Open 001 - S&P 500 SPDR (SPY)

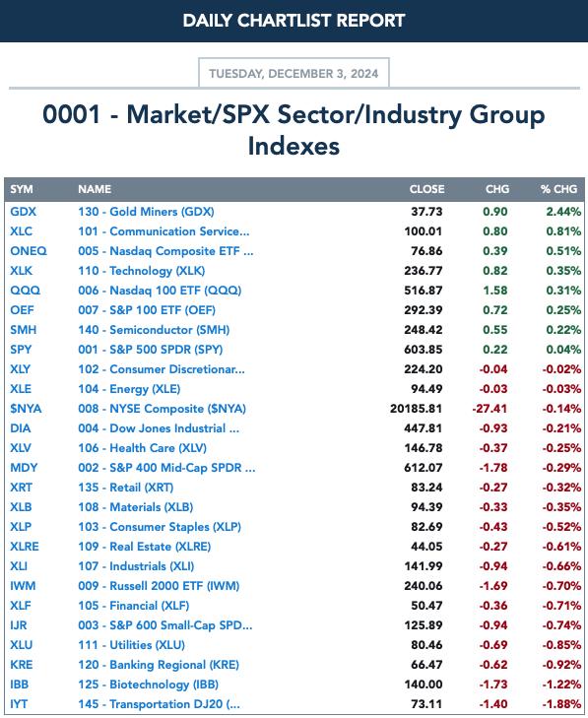[151, 350]
